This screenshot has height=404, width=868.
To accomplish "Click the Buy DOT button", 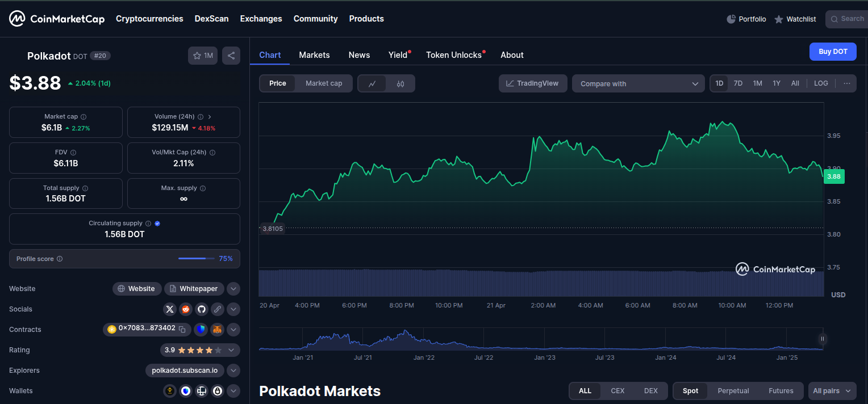I will click(833, 52).
